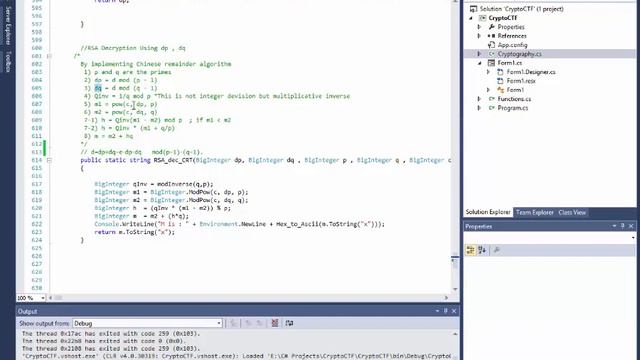
Task: Click the Form1.cs form icon
Action: pos(491,63)
